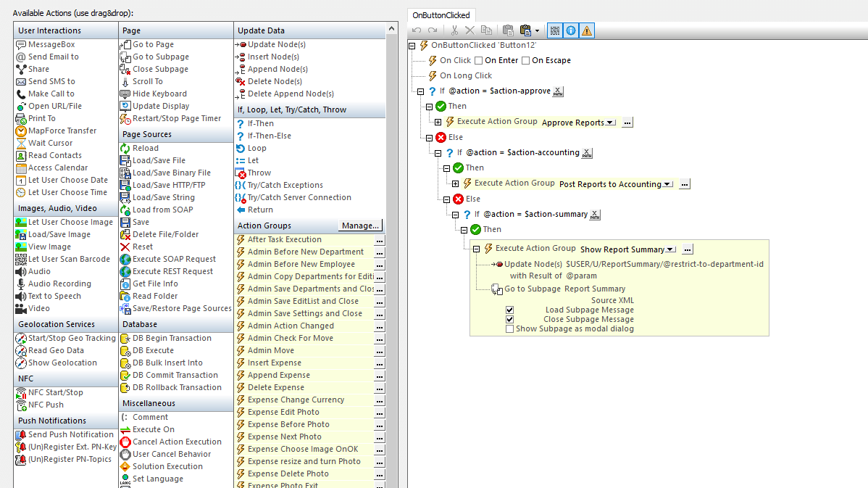The image size is (868, 488).
Task: Click the Send Push Notification icon
Action: [21, 435]
